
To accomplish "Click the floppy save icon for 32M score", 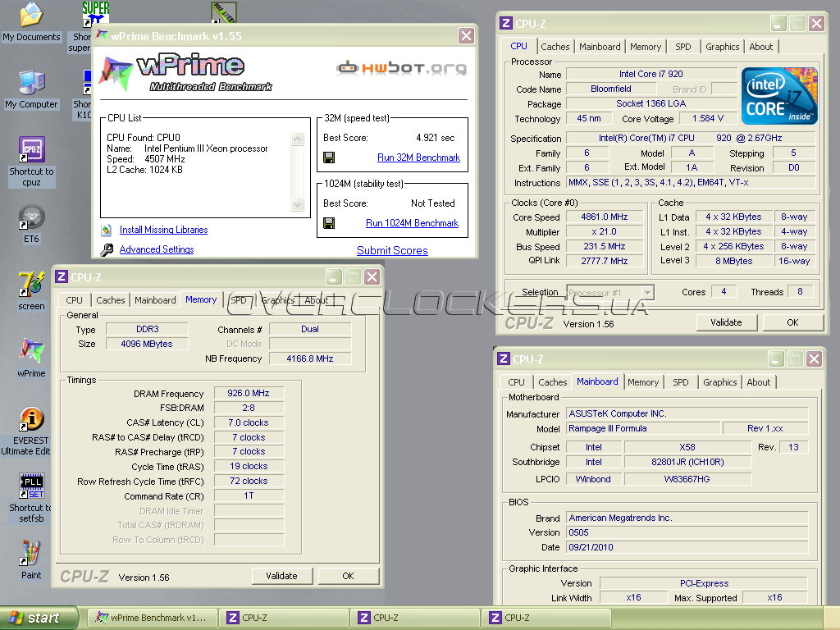I will [329, 157].
